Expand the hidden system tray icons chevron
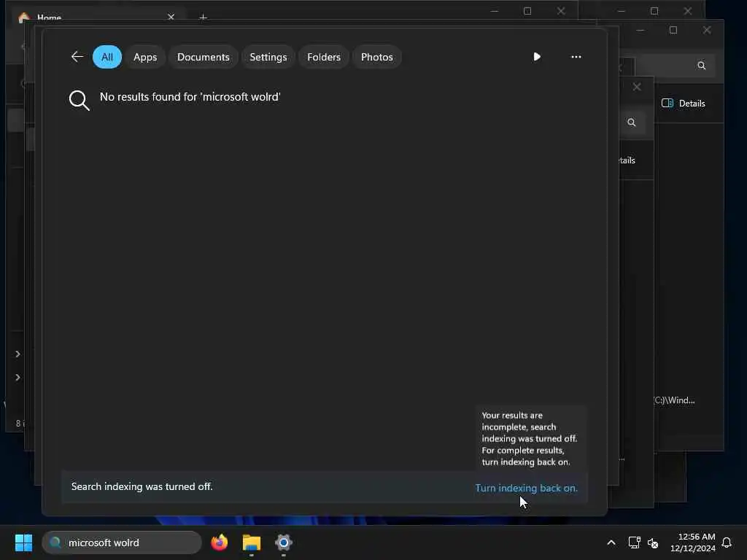Screen dimensions: 747x560 tap(611, 542)
